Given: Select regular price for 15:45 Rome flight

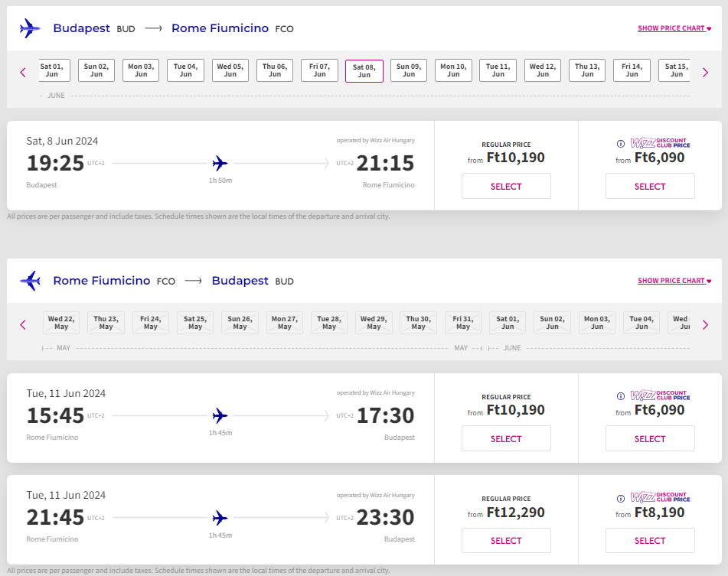Looking at the screenshot, I should [x=506, y=438].
